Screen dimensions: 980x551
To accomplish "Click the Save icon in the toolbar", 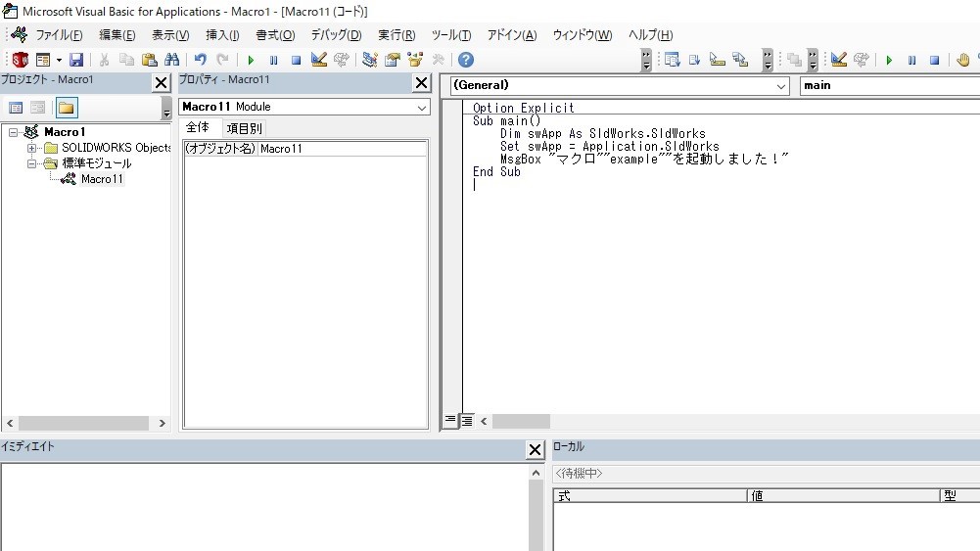I will pos(76,60).
